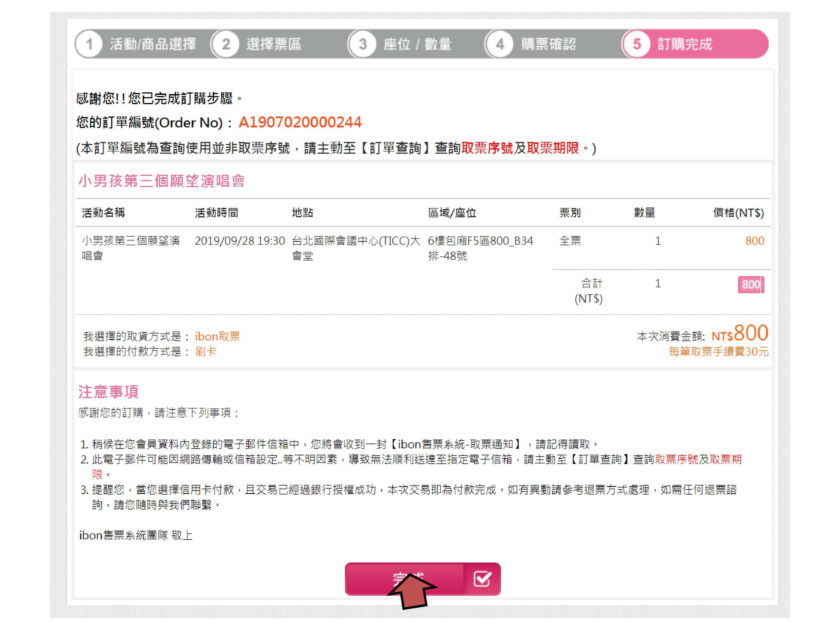
Task: Click the pink 小男孩第三個願望演唱會 event heading
Action: pos(161,181)
